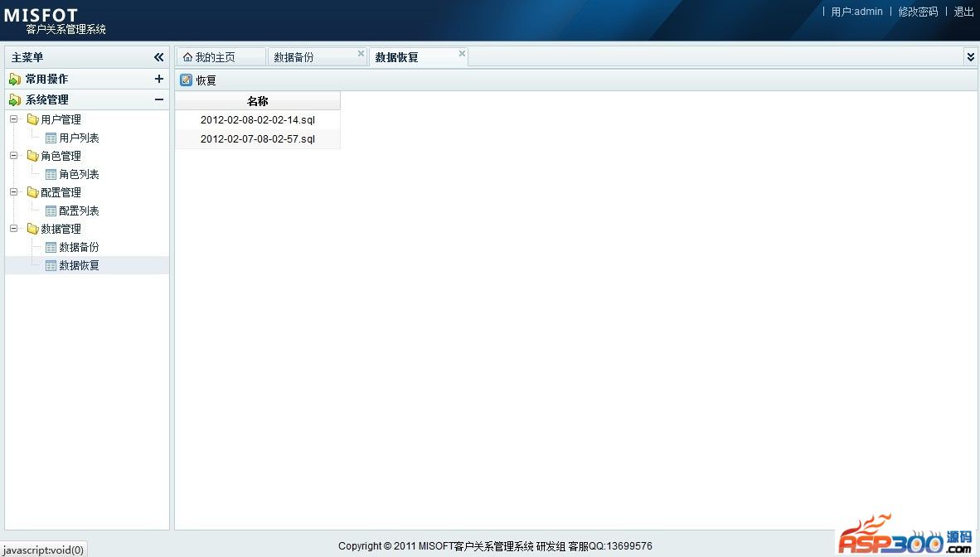The height and width of the screenshot is (557, 980).
Task: Click the 系统管理 section header
Action: (87, 99)
